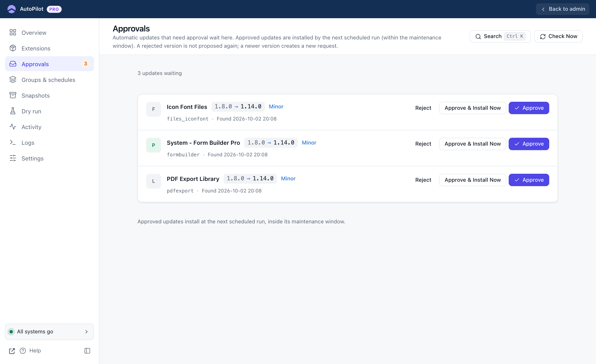Open Extensions via its box icon

[13, 48]
